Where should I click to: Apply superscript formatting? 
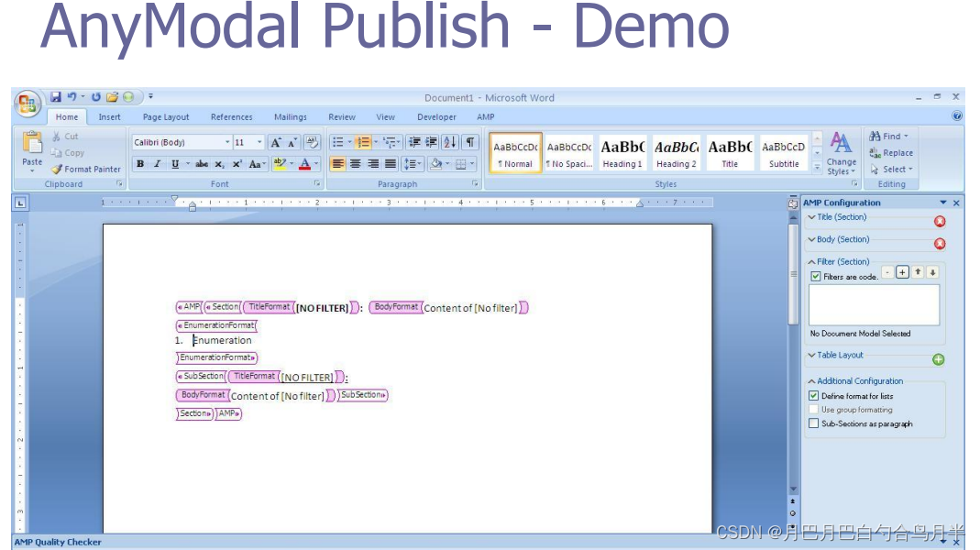(237, 164)
